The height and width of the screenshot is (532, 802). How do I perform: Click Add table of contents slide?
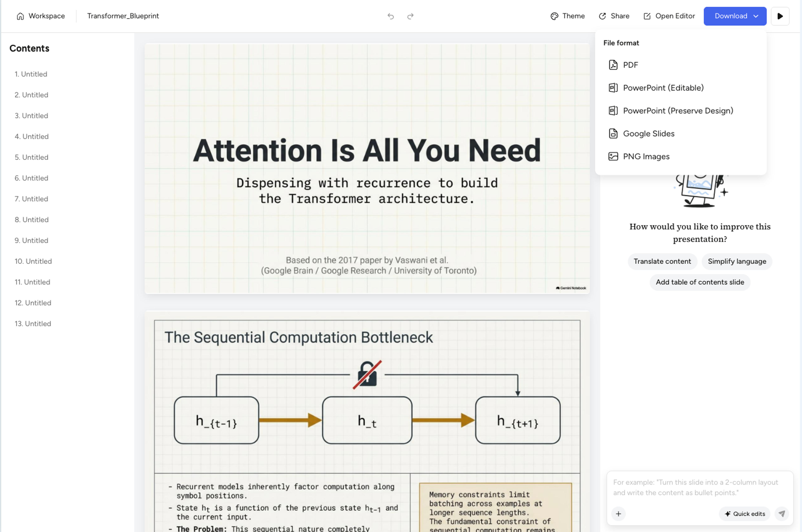[700, 282]
